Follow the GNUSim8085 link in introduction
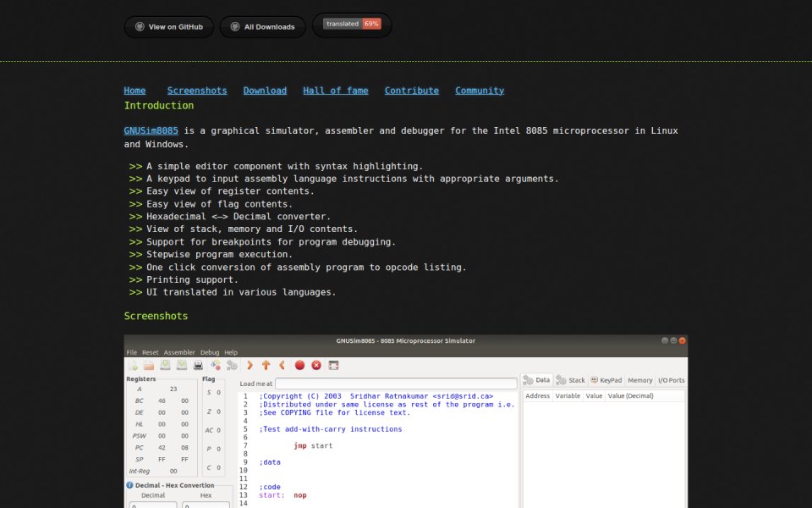Image resolution: width=812 pixels, height=508 pixels. tap(151, 130)
